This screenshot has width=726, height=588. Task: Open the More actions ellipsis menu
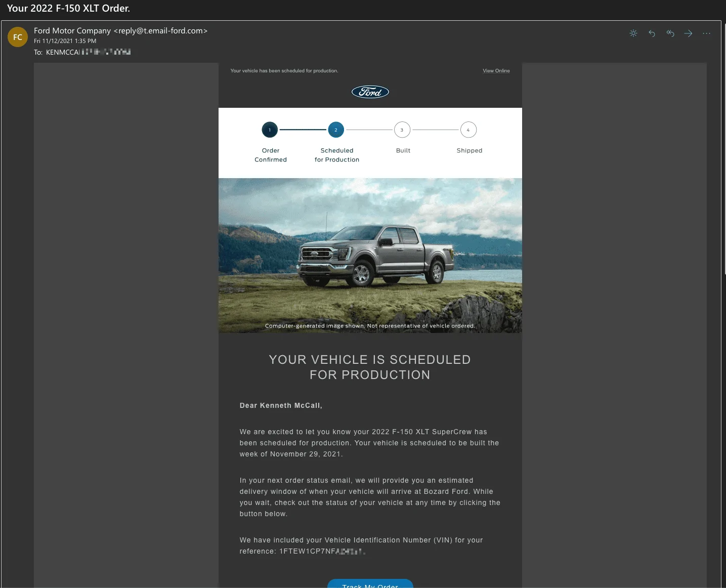click(x=706, y=33)
